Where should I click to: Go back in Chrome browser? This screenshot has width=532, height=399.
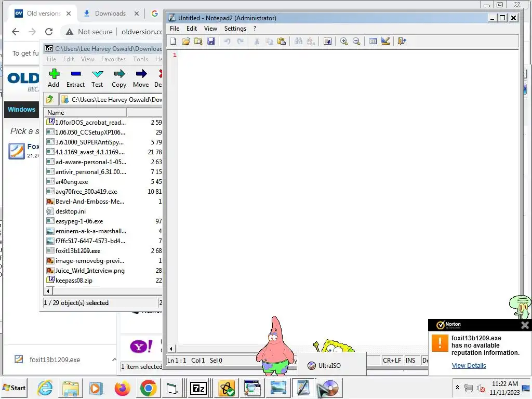[16, 32]
